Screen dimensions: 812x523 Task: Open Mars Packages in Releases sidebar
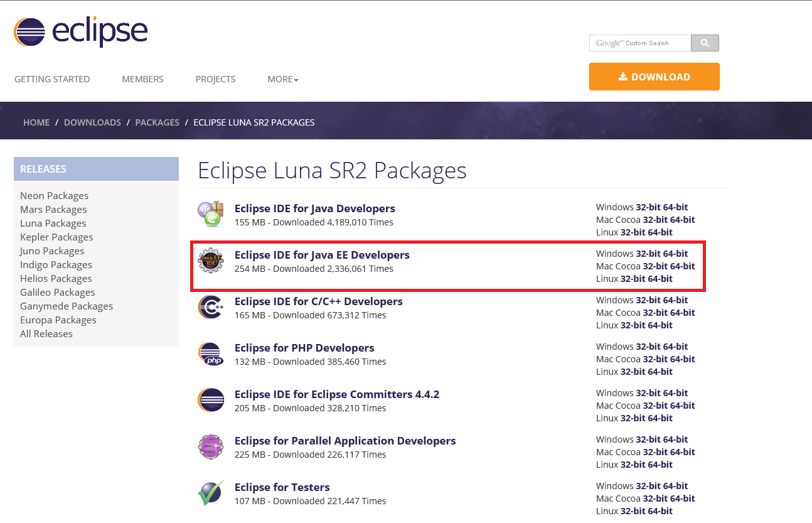click(53, 210)
